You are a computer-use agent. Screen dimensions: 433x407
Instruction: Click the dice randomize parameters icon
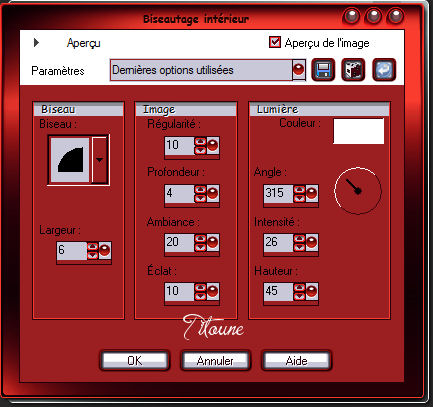pos(353,70)
